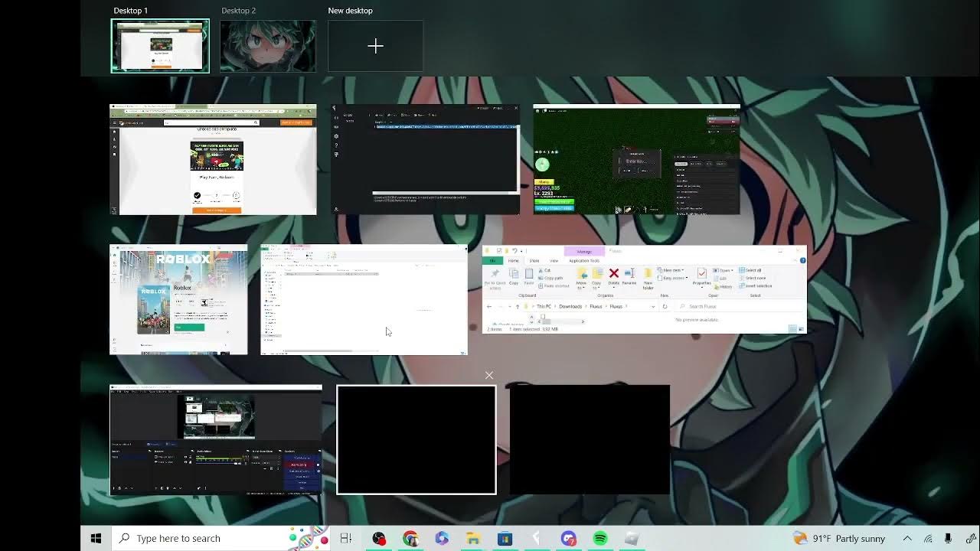Open the Roblox taskbar icon

pyautogui.click(x=631, y=538)
